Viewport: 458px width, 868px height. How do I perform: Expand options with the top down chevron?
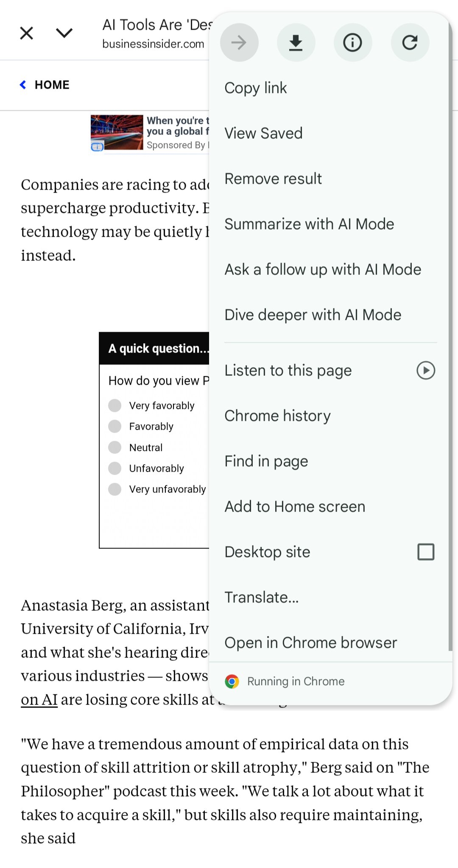tap(64, 33)
